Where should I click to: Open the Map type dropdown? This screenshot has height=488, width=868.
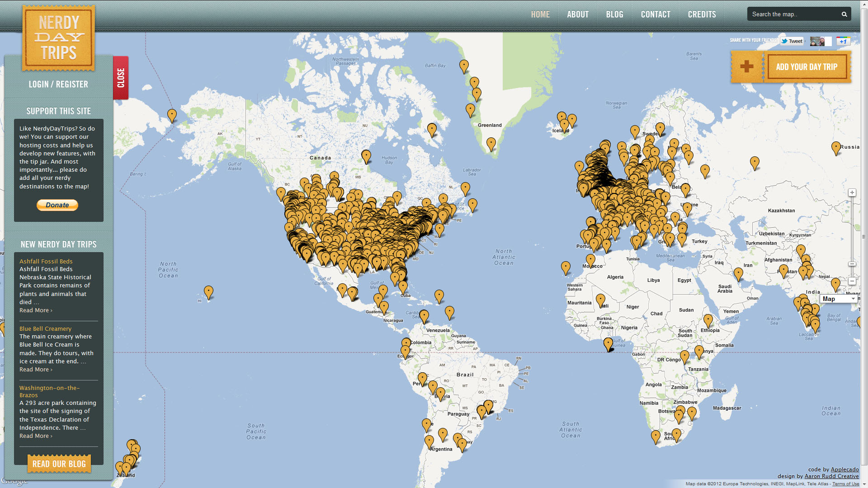[839, 299]
